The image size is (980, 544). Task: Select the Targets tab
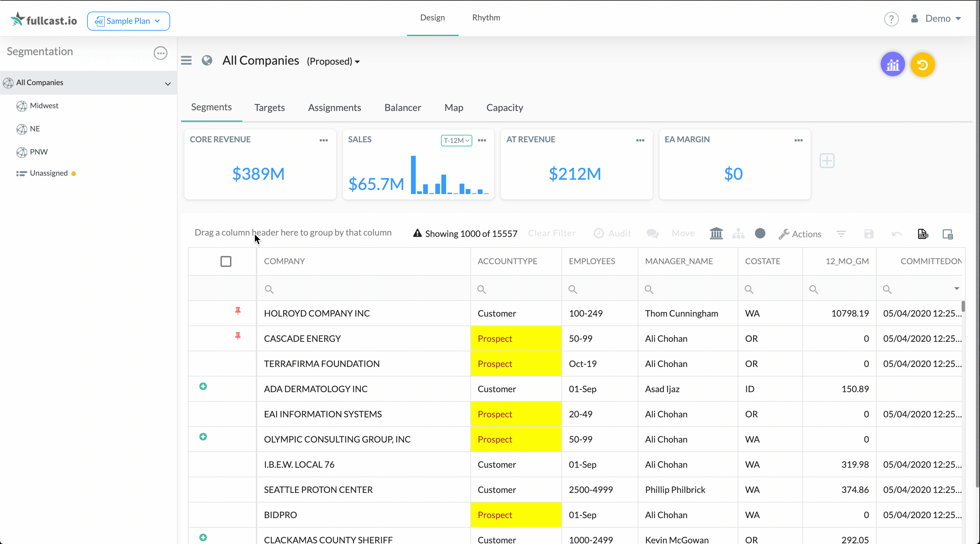click(x=269, y=108)
